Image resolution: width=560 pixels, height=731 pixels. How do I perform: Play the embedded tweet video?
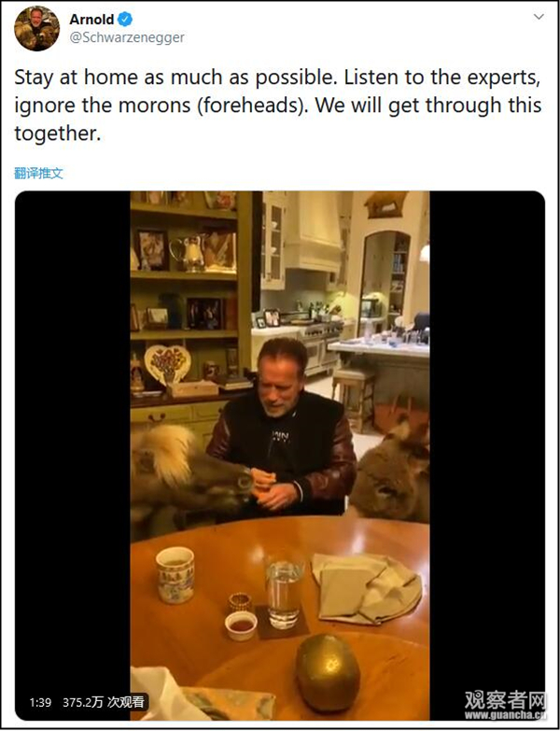point(280,456)
